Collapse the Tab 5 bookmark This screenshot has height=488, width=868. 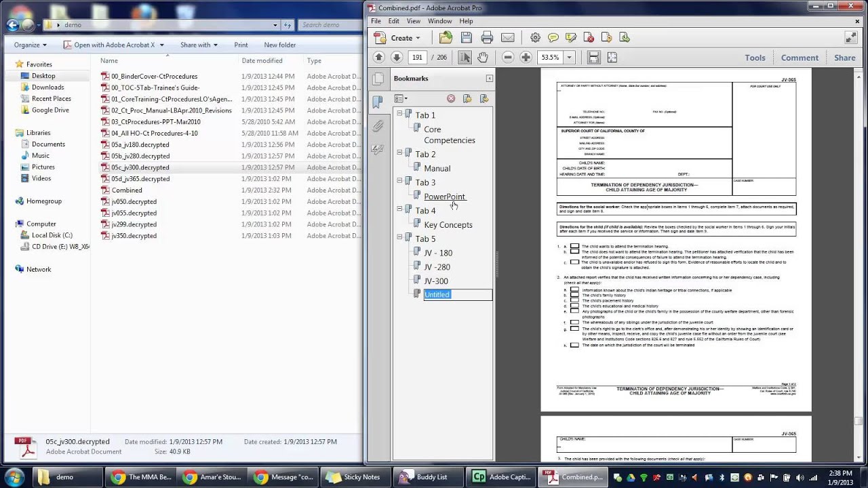(399, 238)
